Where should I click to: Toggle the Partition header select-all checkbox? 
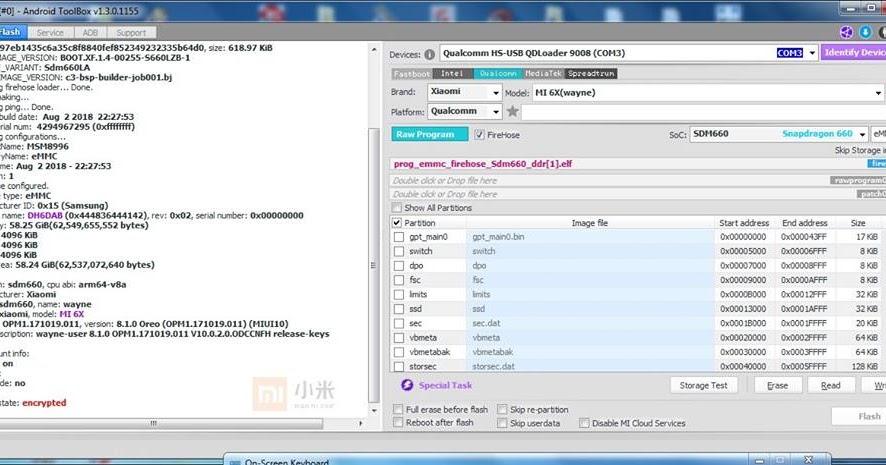397,223
